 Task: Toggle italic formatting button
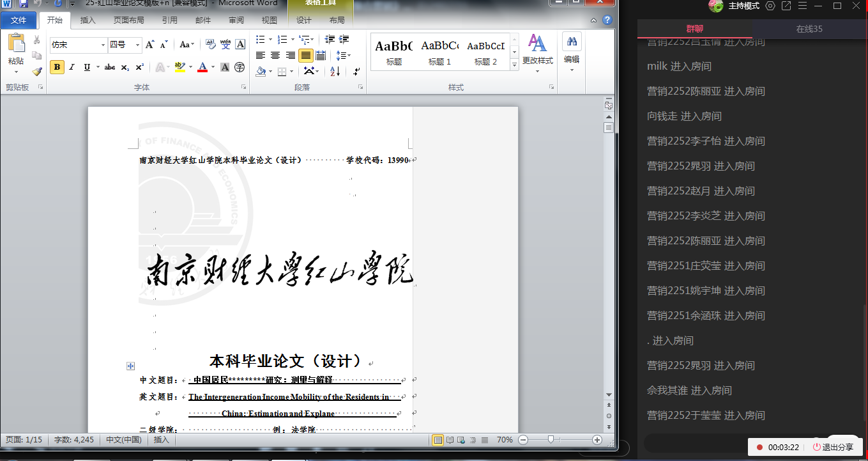pyautogui.click(x=72, y=67)
